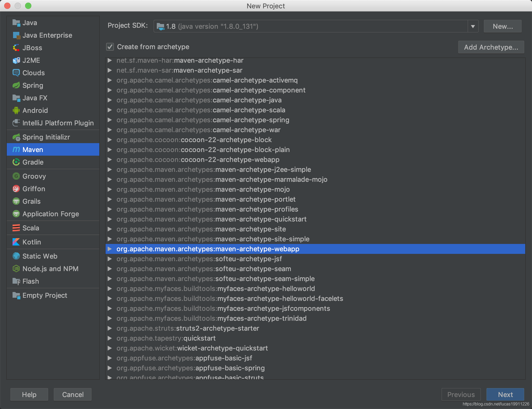Click the Groovy green G icon
The image size is (532, 409).
pyautogui.click(x=16, y=176)
